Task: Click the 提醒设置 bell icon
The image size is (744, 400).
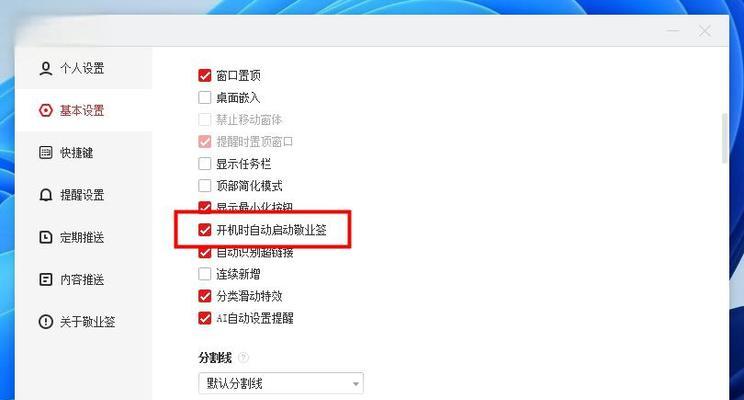Action: [46, 195]
